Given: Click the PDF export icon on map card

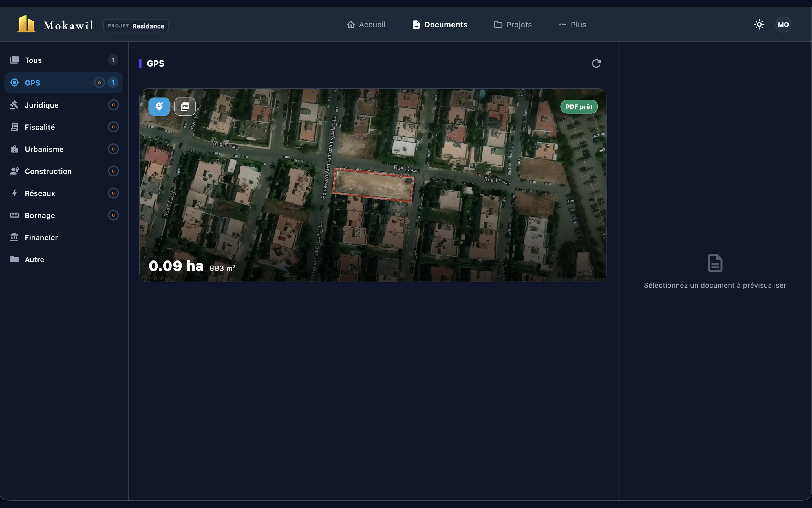Looking at the screenshot, I should 185,106.
